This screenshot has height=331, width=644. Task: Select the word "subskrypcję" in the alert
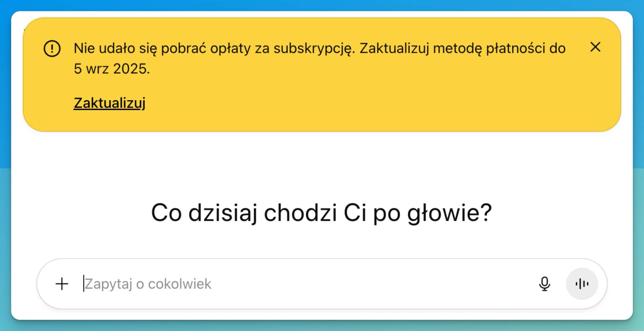point(314,48)
